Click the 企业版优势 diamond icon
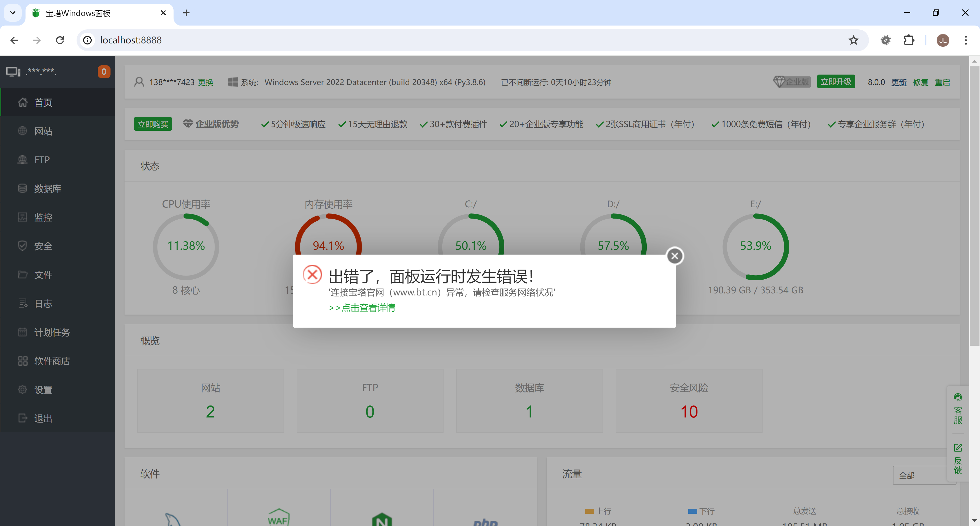Viewport: 980px width, 526px height. coord(188,124)
